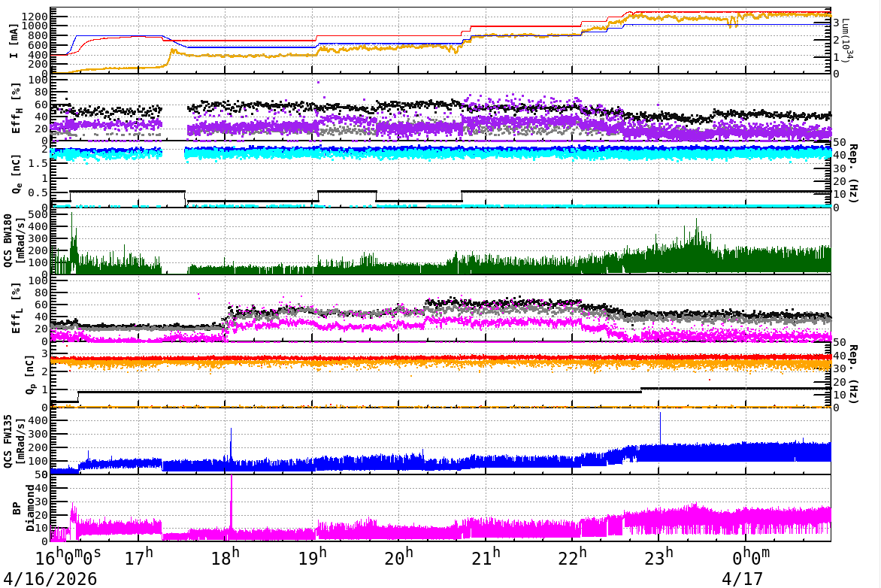This screenshot has width=881, height=588.
Task: Click the "QCS FW135 [mRad/s]" axis label
Action: pyautogui.click(x=14, y=441)
